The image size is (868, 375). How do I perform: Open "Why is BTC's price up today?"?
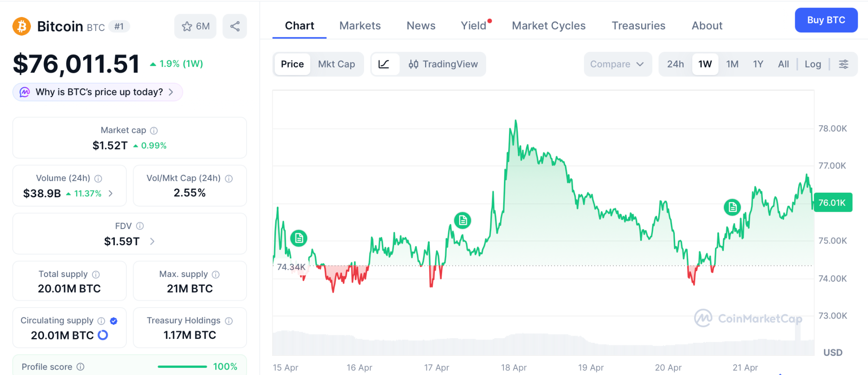coord(98,92)
